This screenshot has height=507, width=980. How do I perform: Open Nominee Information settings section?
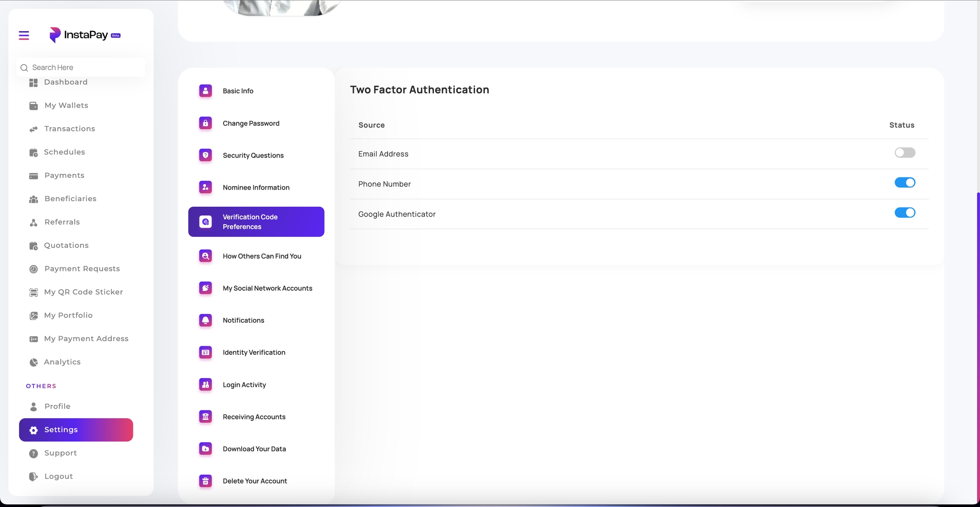[x=256, y=188]
